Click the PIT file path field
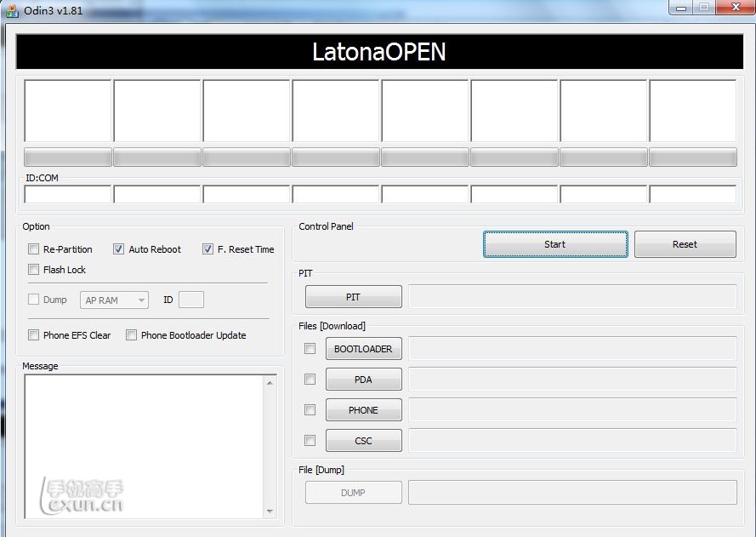 (572, 296)
